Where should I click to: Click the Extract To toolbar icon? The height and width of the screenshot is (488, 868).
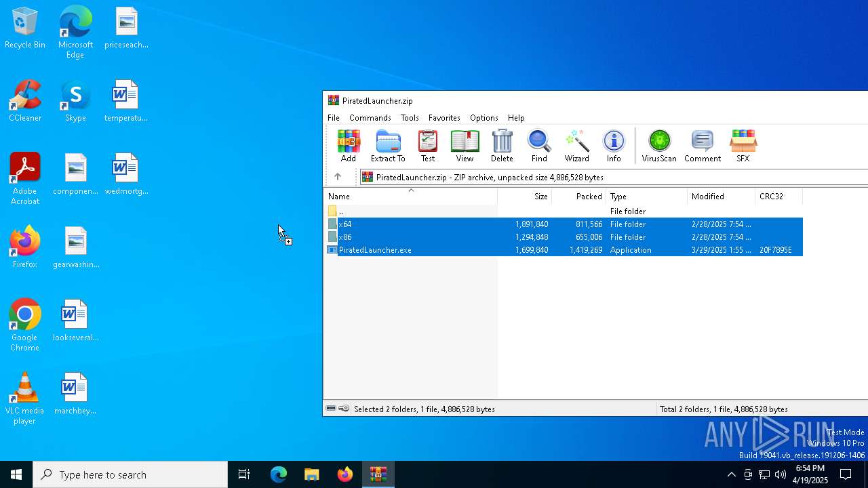(x=388, y=146)
